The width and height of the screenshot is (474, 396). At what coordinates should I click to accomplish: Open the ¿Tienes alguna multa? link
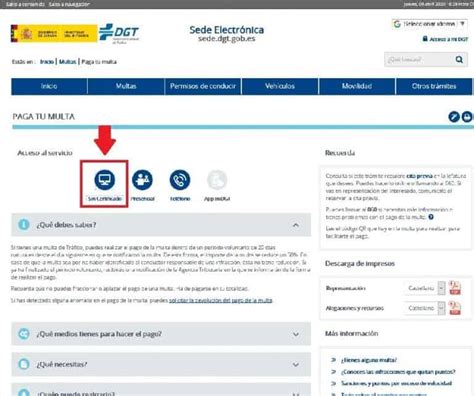(x=369, y=360)
